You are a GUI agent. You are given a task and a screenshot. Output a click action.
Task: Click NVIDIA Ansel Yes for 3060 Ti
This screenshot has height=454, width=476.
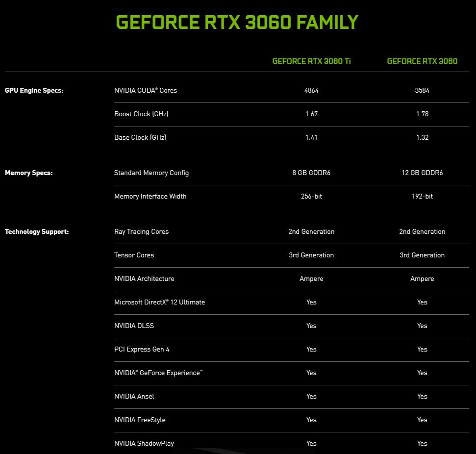pyautogui.click(x=311, y=396)
